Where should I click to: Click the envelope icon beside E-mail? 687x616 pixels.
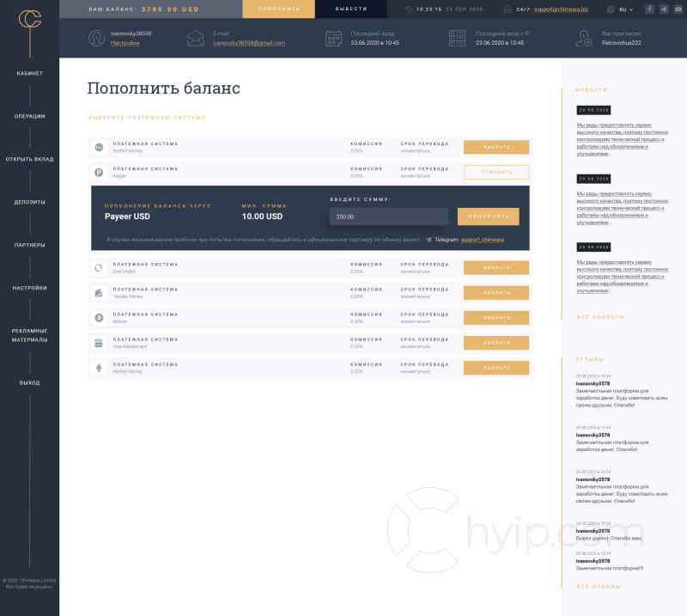click(196, 39)
